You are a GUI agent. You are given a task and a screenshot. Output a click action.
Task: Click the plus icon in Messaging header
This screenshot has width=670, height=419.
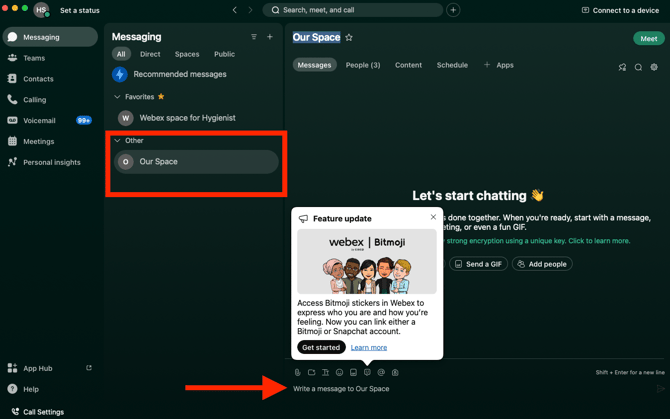(x=270, y=37)
